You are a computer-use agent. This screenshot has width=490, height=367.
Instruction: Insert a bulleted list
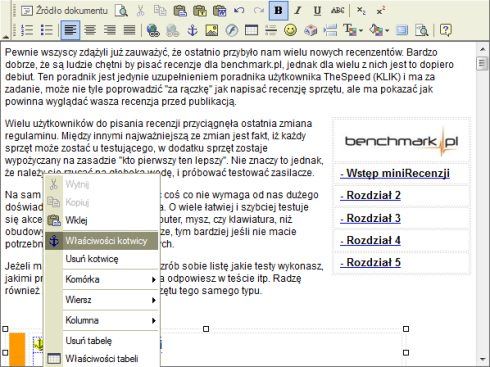[x=46, y=30]
